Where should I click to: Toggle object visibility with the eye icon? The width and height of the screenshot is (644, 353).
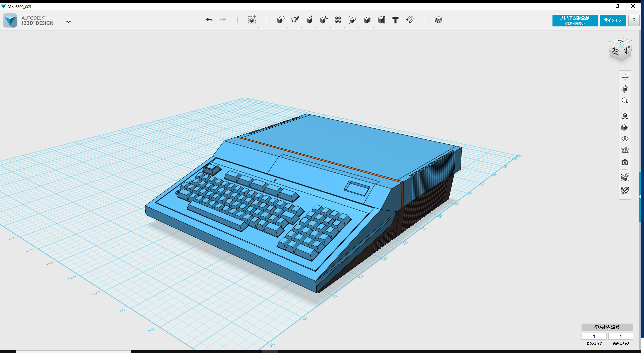pos(625,139)
